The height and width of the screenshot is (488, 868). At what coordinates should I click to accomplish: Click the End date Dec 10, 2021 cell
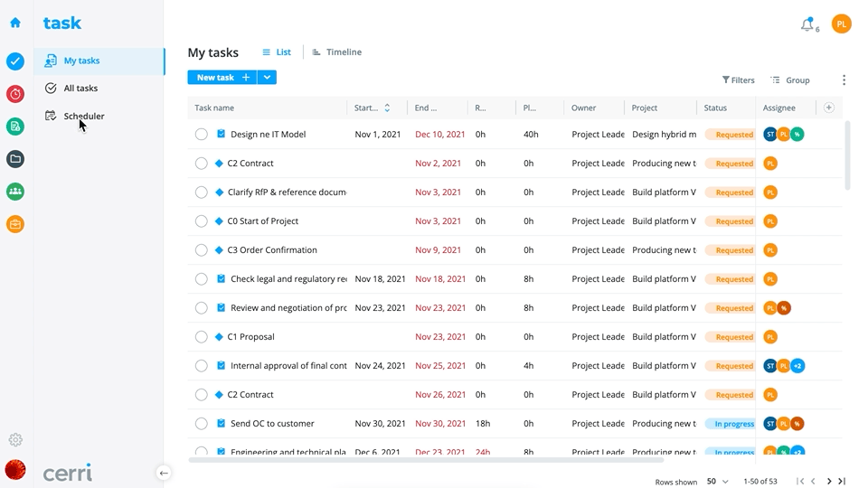tap(440, 135)
